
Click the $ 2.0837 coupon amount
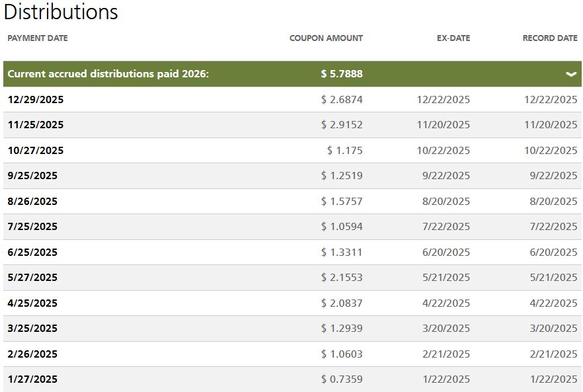click(342, 303)
